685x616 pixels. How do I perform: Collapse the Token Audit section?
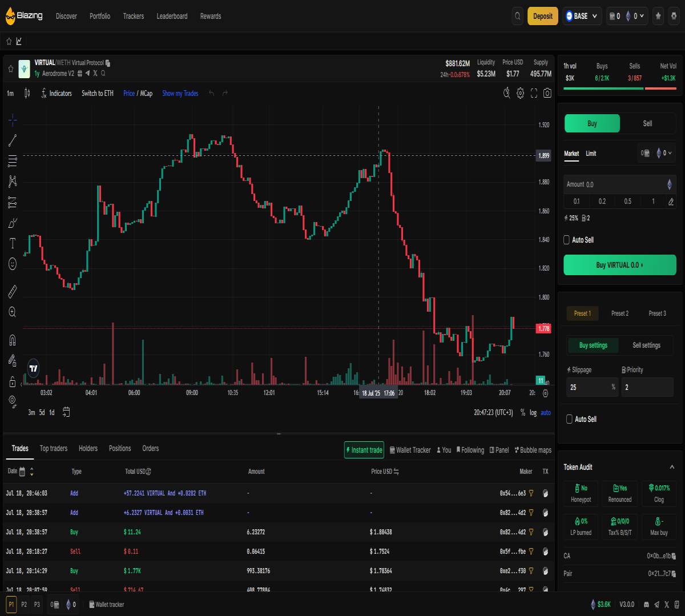pyautogui.click(x=672, y=467)
